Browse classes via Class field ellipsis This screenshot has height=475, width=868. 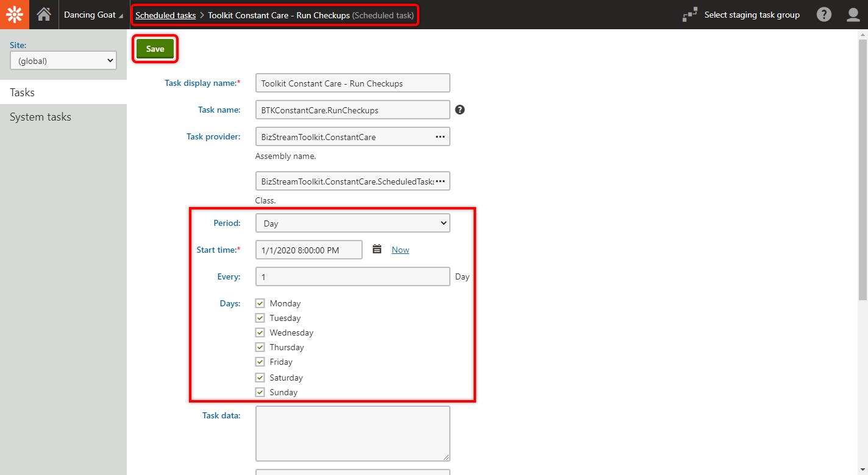pos(440,181)
